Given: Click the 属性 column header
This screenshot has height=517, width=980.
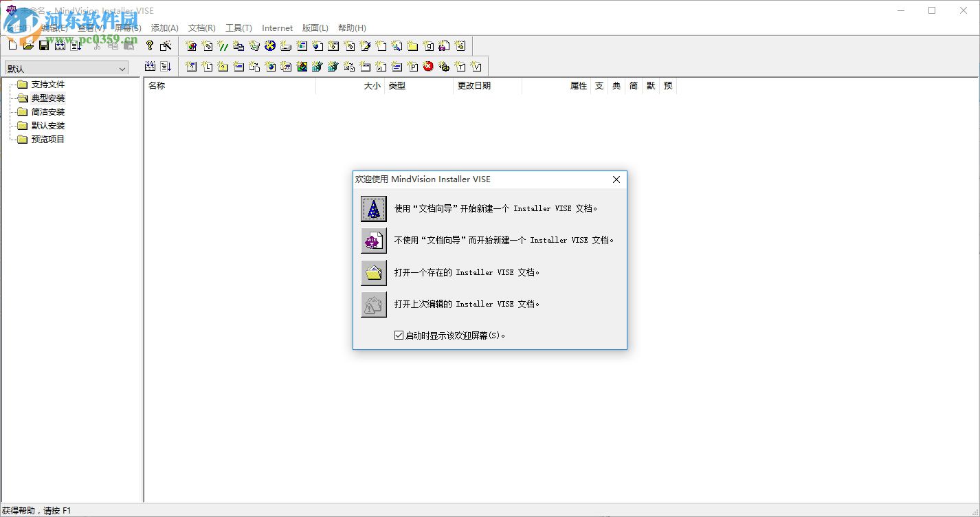Looking at the screenshot, I should [556, 86].
